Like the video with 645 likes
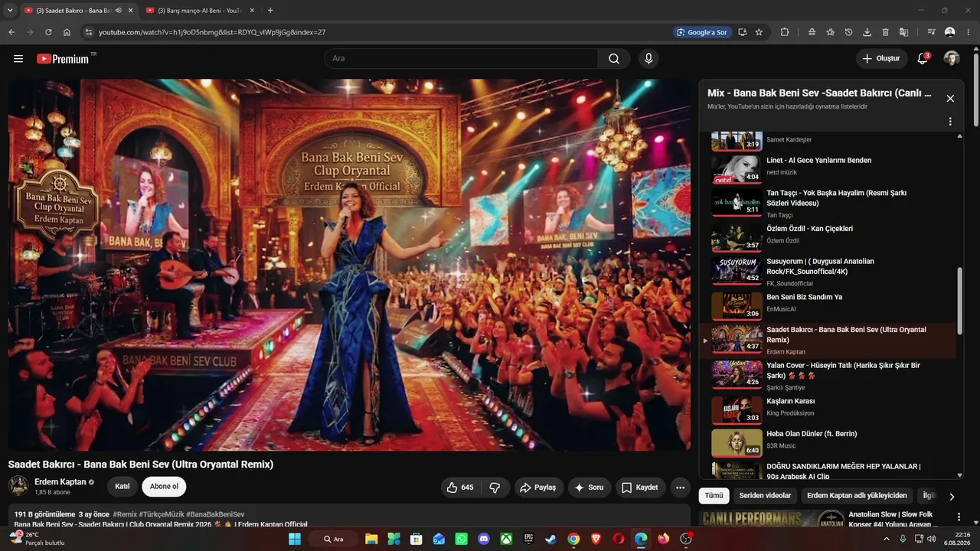The image size is (980, 551). [460, 487]
